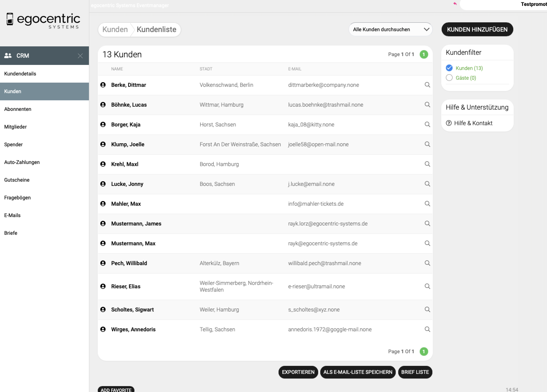Click the KUNDEN HINZUFÜGEN button
The width and height of the screenshot is (547, 392).
pos(477,30)
